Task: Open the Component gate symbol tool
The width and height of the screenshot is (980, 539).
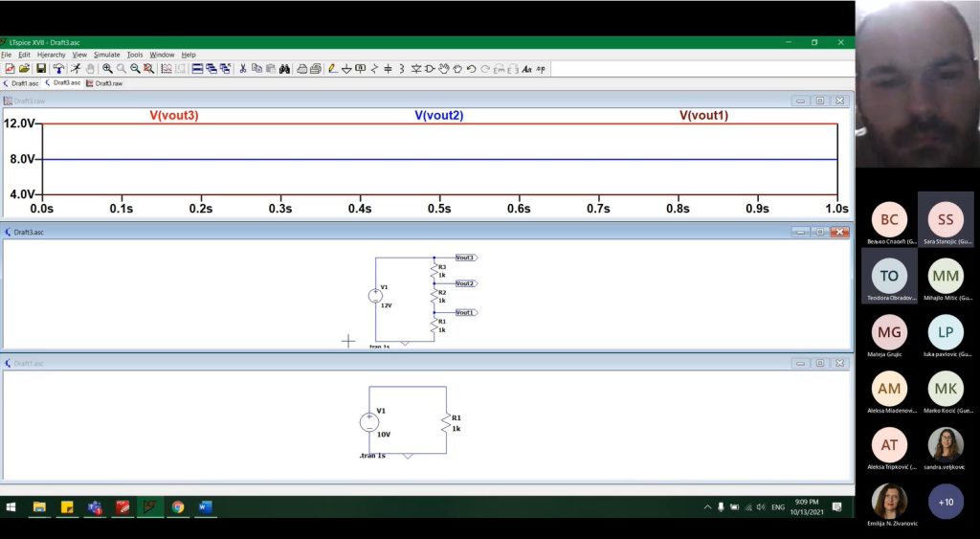Action: (430, 69)
